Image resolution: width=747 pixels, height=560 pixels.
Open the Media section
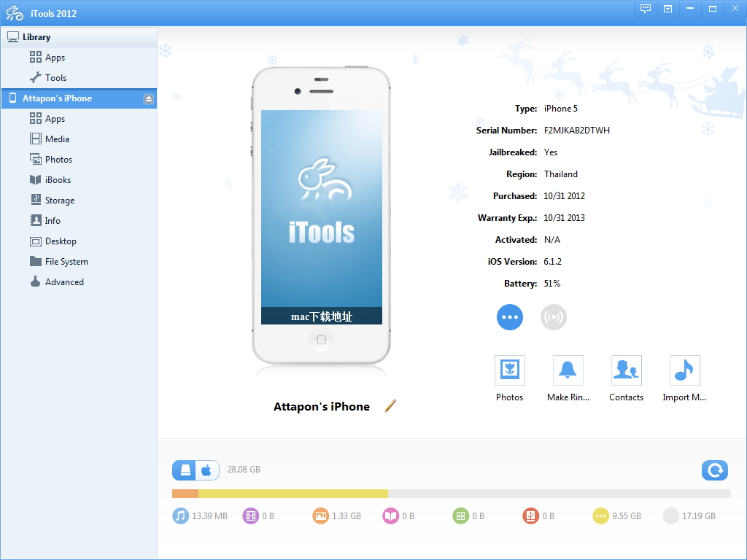(x=79, y=139)
